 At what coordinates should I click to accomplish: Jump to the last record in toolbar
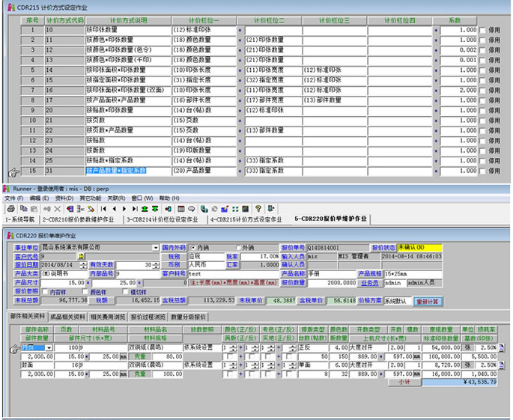click(x=133, y=208)
